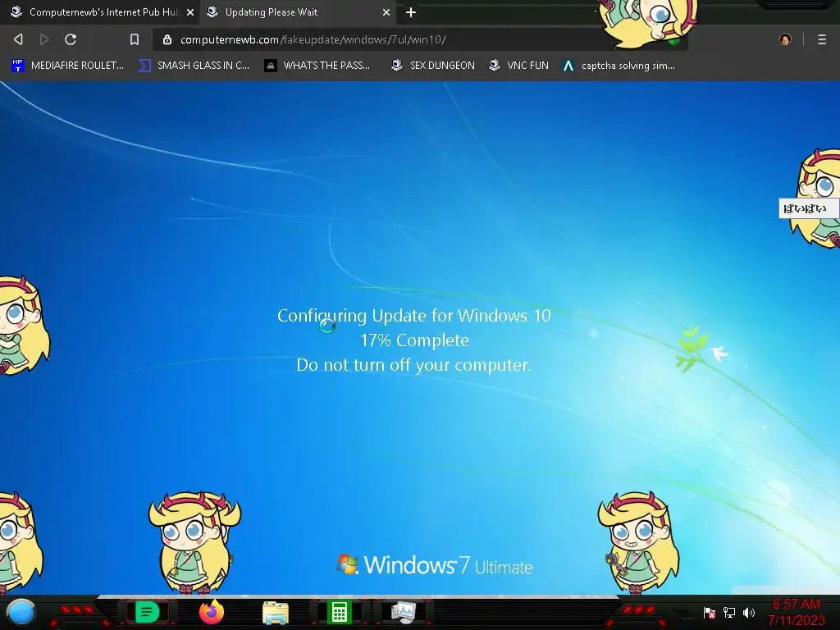Click the '17% Complete' text
This screenshot has height=630, width=840.
click(414, 340)
